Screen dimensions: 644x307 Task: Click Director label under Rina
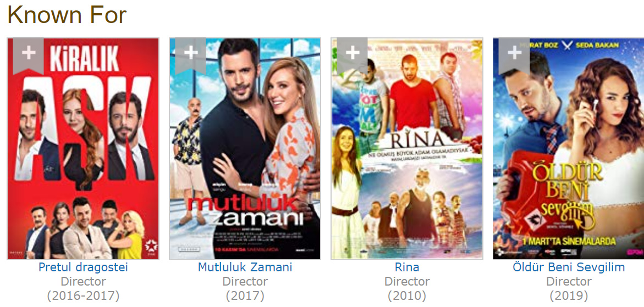point(407,282)
